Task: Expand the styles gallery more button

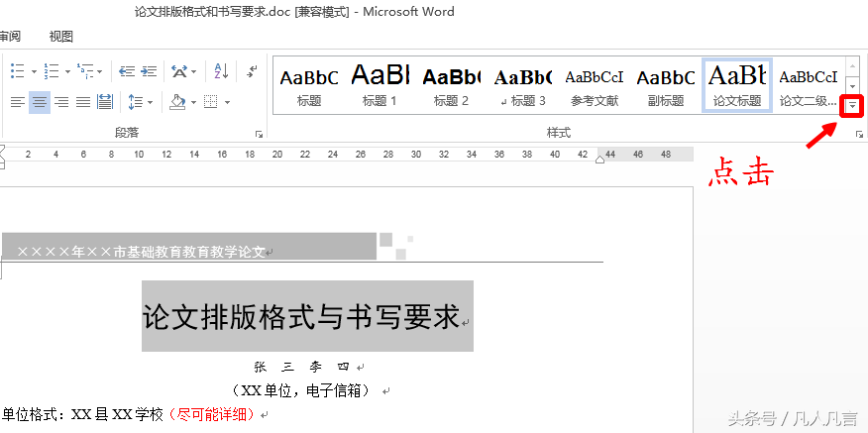Action: click(x=852, y=105)
